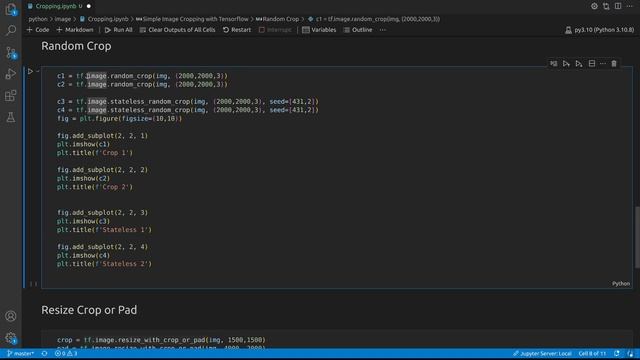Image resolution: width=640 pixels, height=360 pixels.
Task: Show the notebook Outline
Action: 358,30
